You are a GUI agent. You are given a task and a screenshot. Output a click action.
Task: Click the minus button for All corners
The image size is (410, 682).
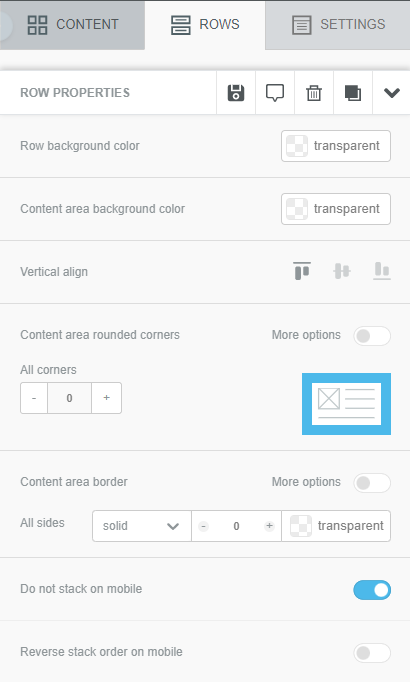pos(34,398)
